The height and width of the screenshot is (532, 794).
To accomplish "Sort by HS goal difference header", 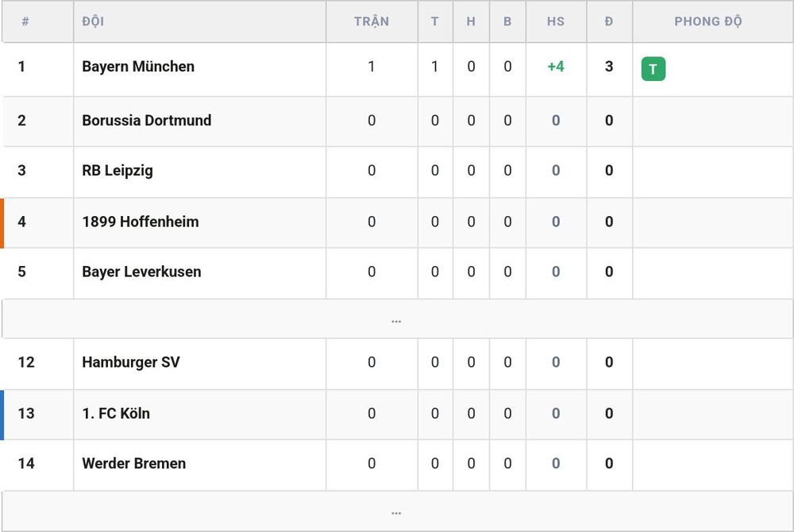I will 556,21.
